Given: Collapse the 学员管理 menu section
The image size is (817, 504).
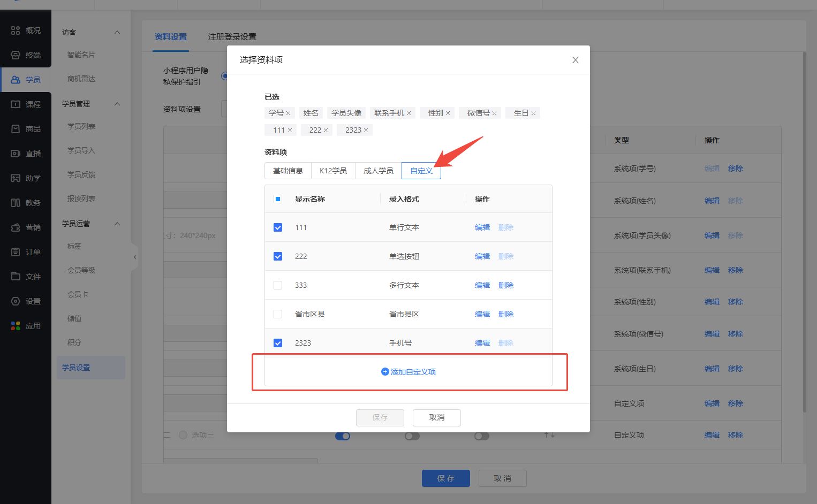Looking at the screenshot, I should click(117, 104).
